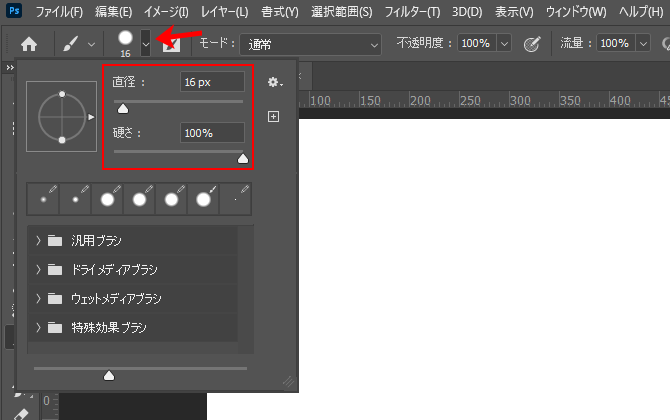Open the ヘルプ(H) menu
The width and height of the screenshot is (670, 420).
641,12
